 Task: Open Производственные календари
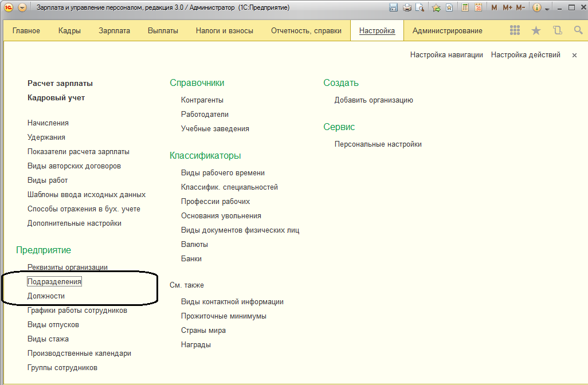tap(79, 353)
